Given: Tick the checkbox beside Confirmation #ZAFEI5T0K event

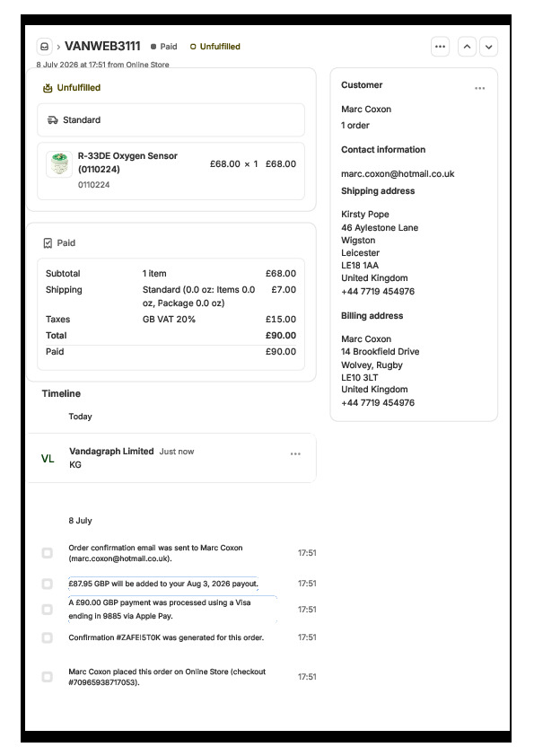Looking at the screenshot, I should [x=47, y=637].
